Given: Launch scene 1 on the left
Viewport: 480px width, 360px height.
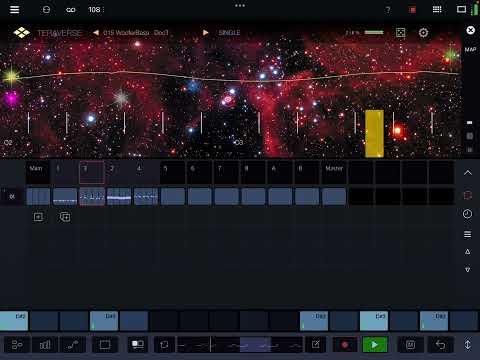Looking at the screenshot, I should [x=12, y=197].
